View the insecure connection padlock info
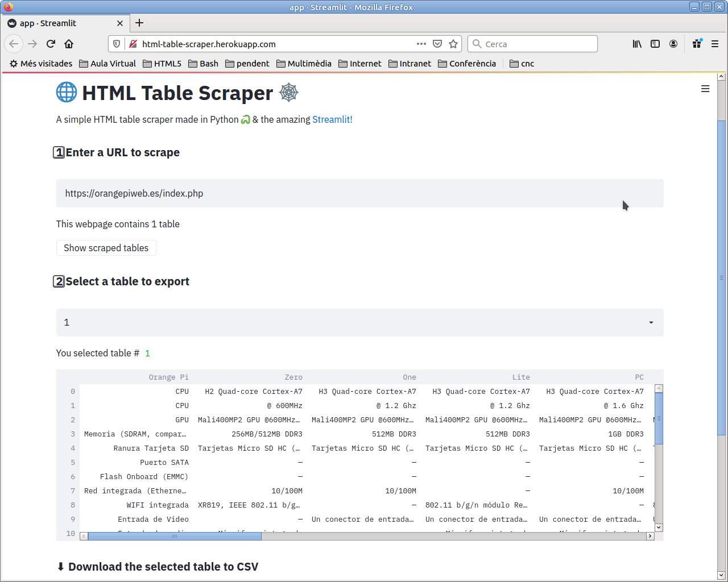 pos(133,44)
